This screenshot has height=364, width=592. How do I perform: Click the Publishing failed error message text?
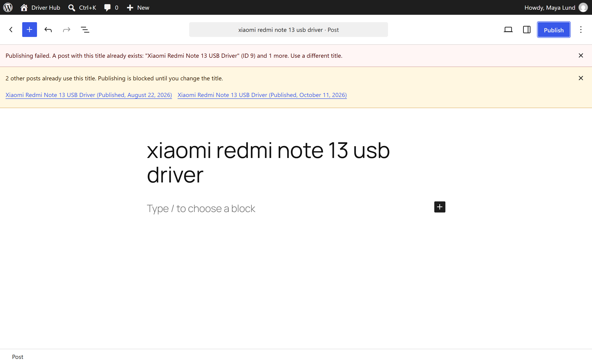(174, 56)
